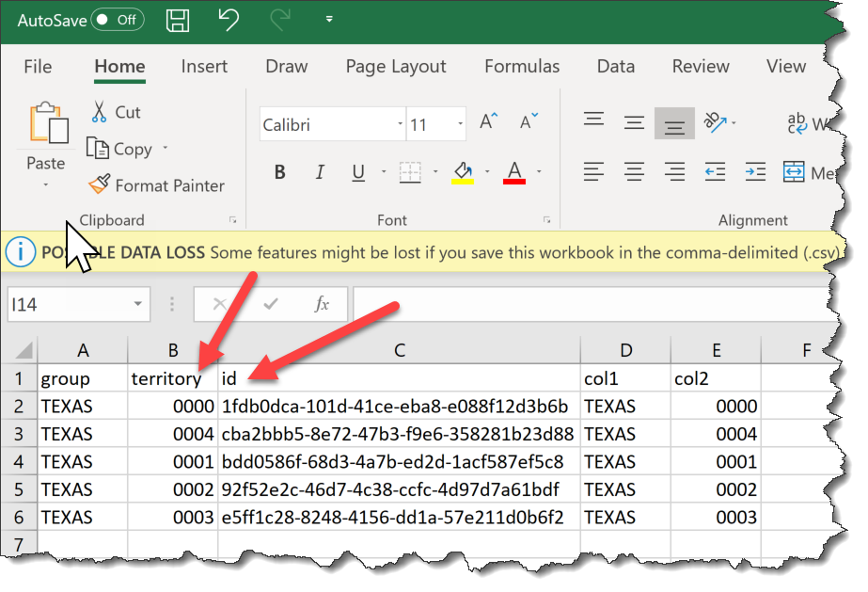Toggle the AutoSave switch
Image resolution: width=868 pixels, height=592 pixels.
click(x=118, y=20)
